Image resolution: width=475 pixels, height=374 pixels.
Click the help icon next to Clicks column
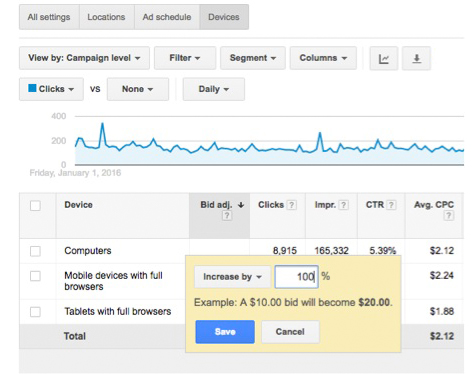(x=291, y=205)
